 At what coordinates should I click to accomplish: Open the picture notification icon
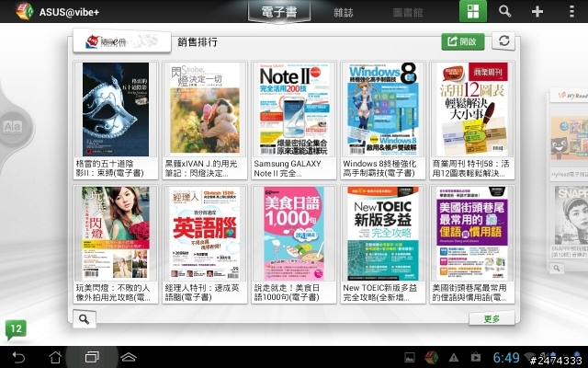(410, 357)
